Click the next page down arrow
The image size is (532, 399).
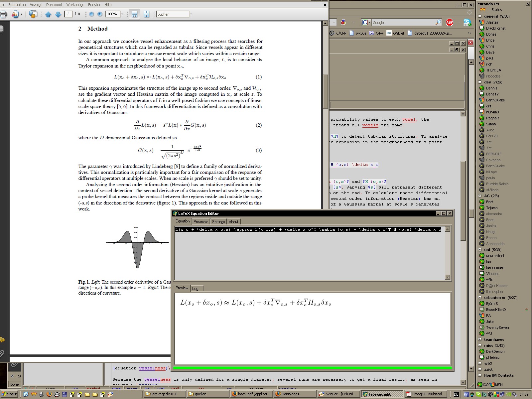[x=58, y=14]
